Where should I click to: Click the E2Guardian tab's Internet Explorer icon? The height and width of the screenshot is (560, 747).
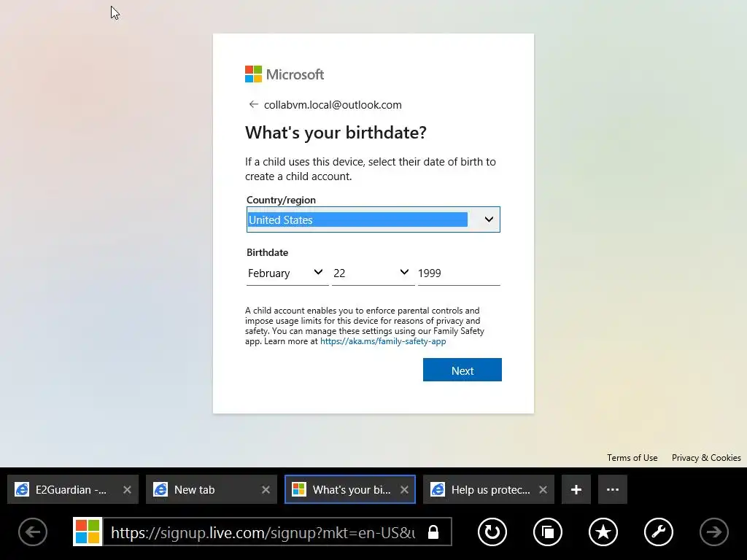tap(22, 489)
